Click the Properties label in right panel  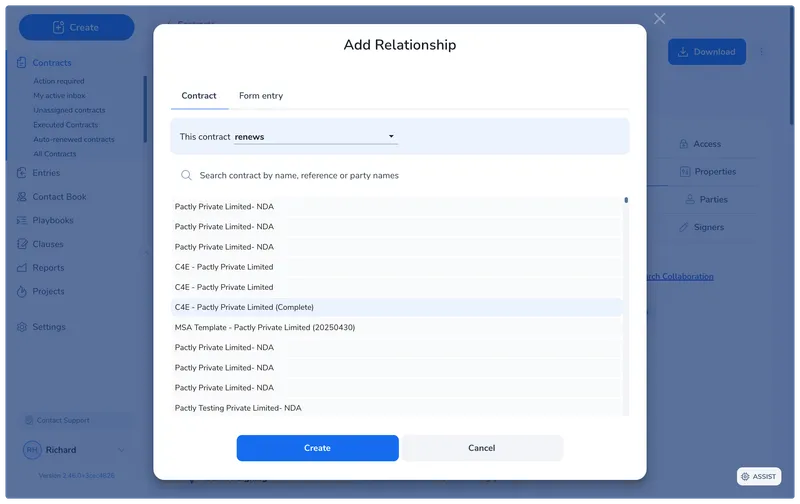point(715,172)
